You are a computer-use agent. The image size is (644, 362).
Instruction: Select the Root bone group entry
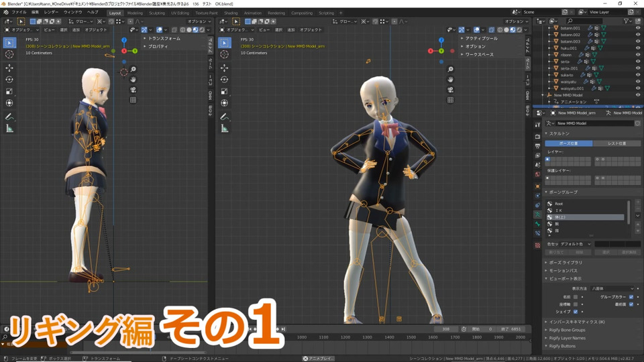coord(559,203)
